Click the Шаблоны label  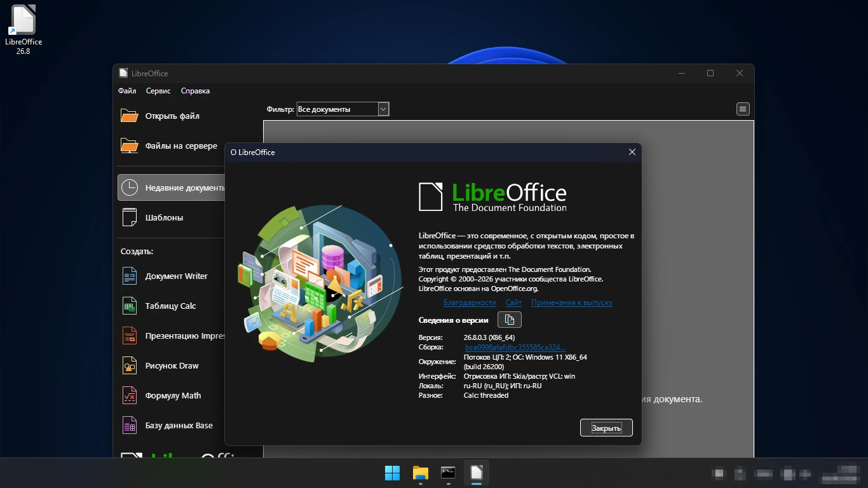coord(164,217)
